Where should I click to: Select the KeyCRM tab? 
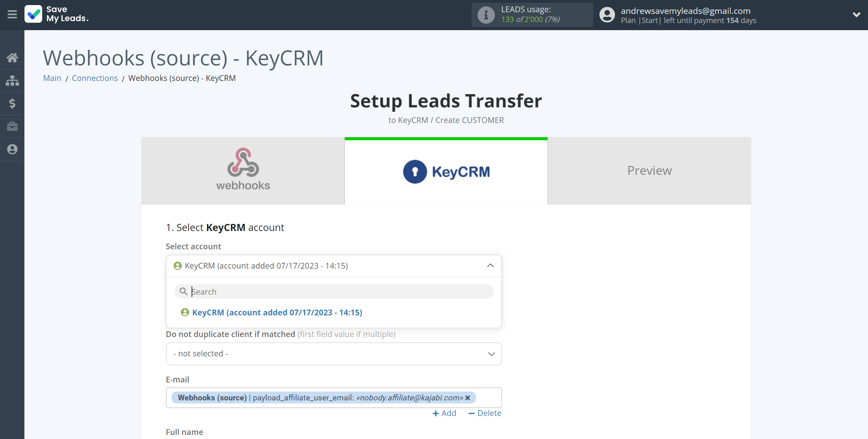point(446,171)
